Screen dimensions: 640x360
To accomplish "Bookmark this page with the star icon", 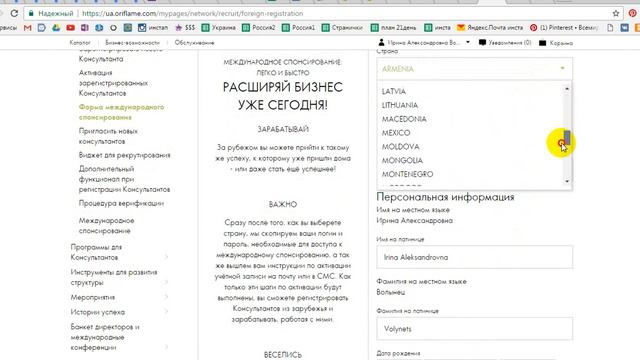I will coord(616,13).
